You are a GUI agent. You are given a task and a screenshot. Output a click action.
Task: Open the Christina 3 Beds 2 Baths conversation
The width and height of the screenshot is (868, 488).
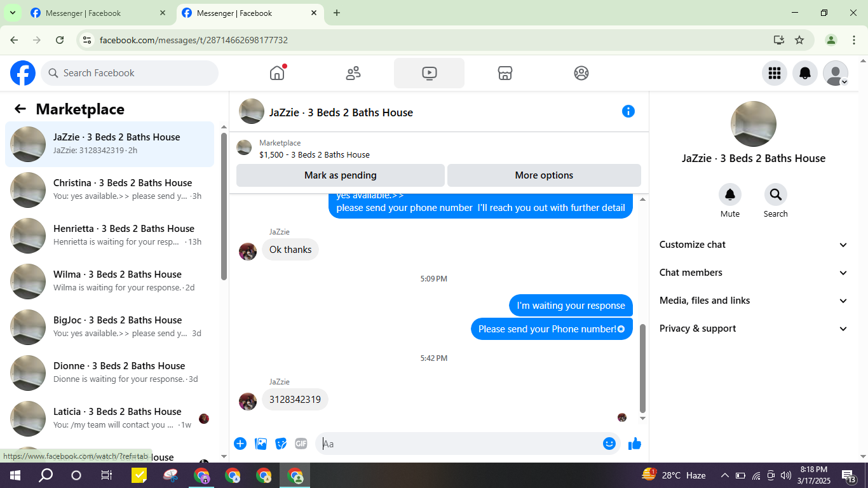[110, 190]
